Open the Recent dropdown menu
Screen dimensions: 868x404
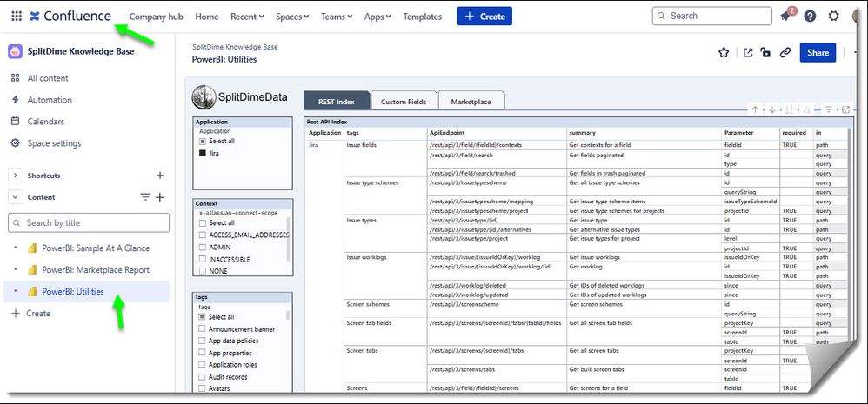(247, 17)
